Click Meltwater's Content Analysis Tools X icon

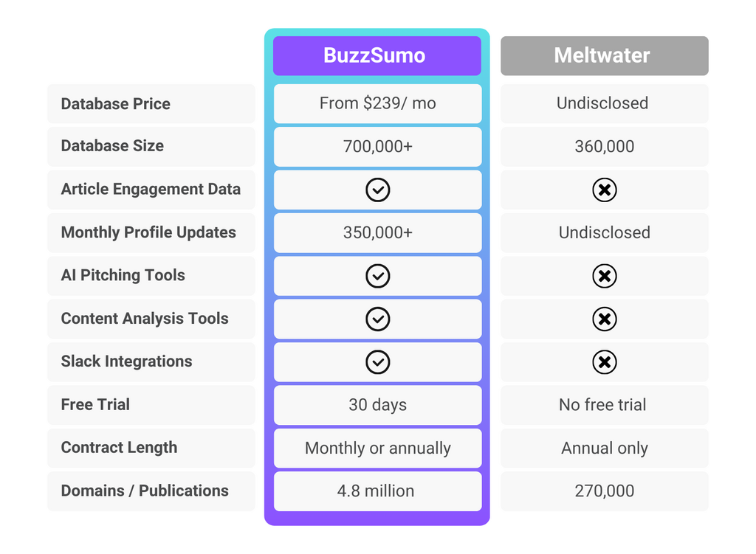604,319
